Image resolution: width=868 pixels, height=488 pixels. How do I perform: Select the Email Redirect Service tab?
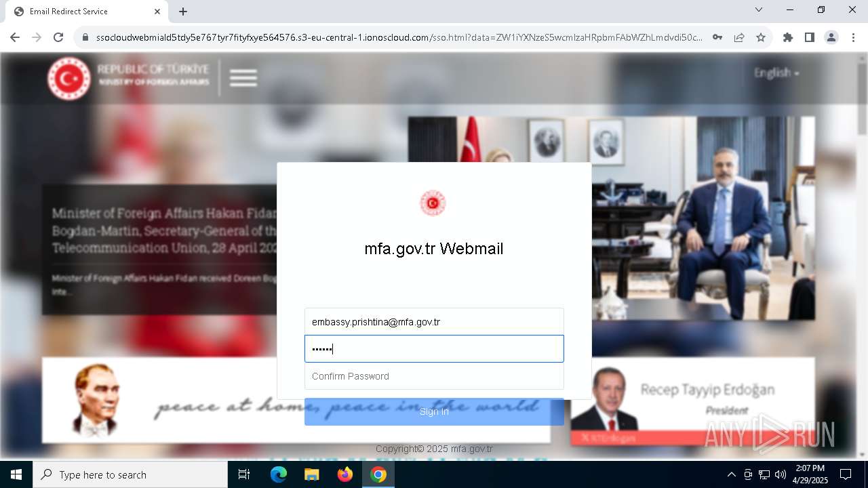(x=87, y=12)
